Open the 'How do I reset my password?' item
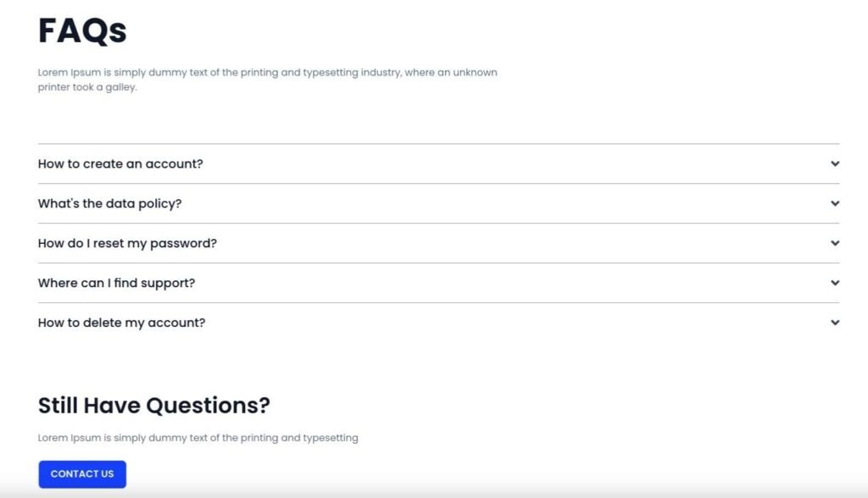Screen dimensions: 868x498 127,243
